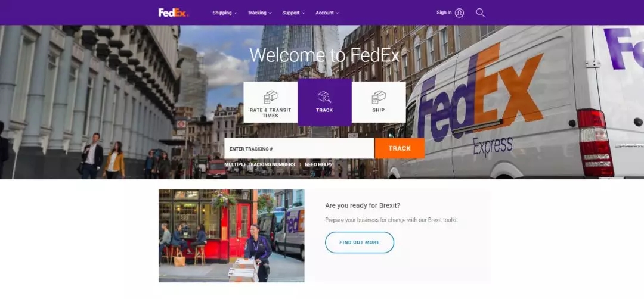Select the Track package magnifier icon
The image size is (644, 299).
click(x=324, y=97)
